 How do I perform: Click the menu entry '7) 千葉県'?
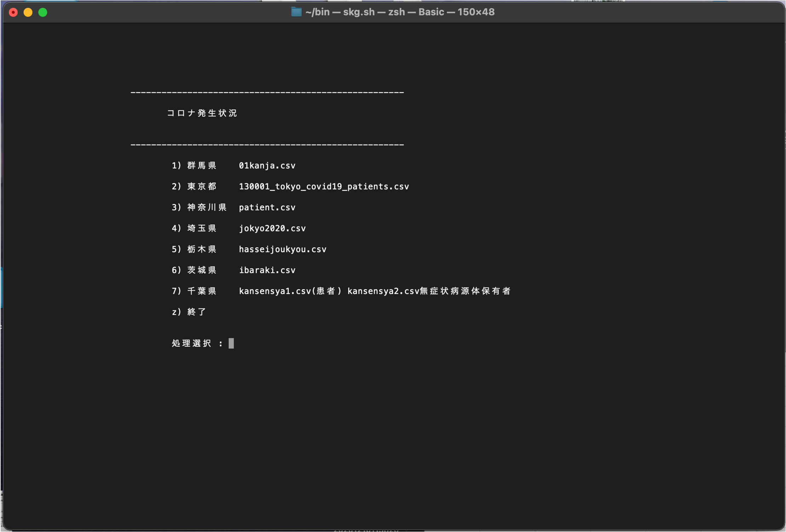(194, 291)
